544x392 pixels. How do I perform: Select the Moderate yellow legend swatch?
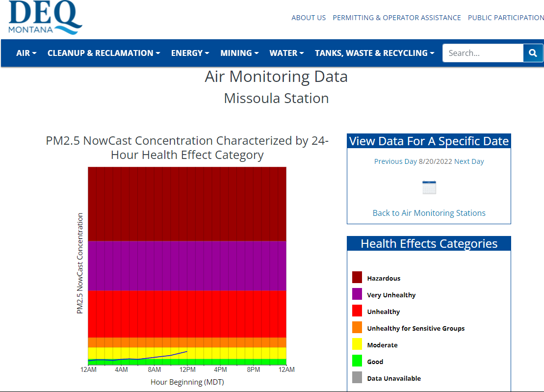coord(356,344)
